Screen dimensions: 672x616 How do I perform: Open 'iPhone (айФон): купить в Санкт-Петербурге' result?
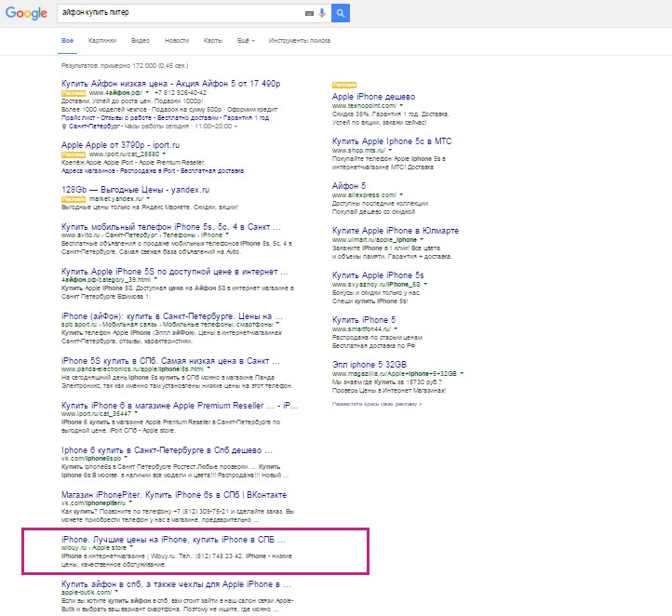(172, 316)
